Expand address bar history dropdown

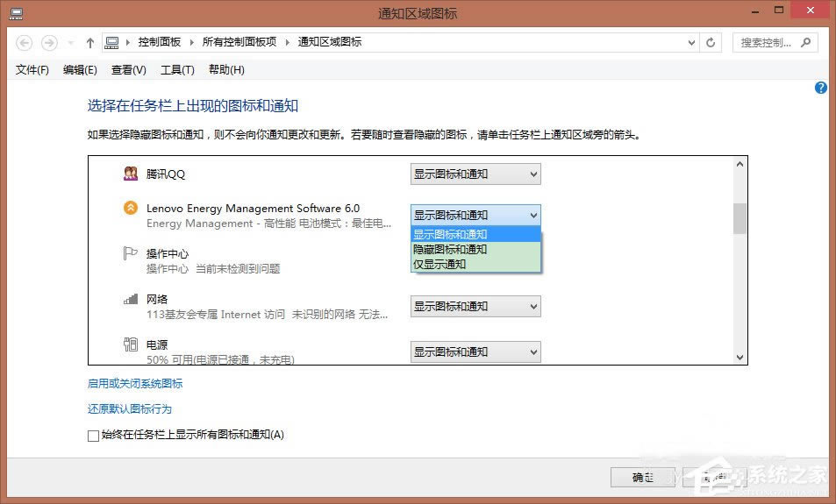tap(691, 43)
